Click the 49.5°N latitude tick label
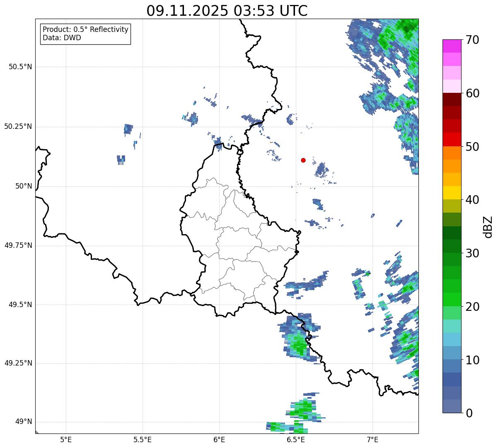 [20, 305]
